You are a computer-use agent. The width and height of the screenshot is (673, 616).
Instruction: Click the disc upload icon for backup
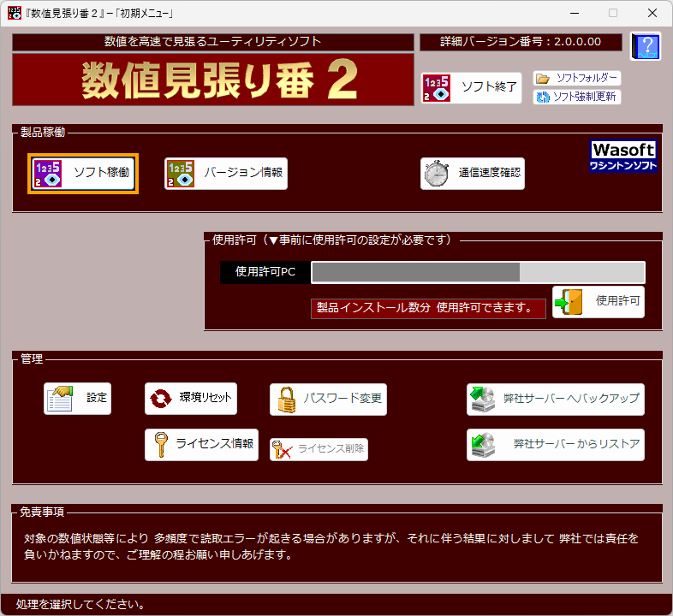(x=483, y=400)
